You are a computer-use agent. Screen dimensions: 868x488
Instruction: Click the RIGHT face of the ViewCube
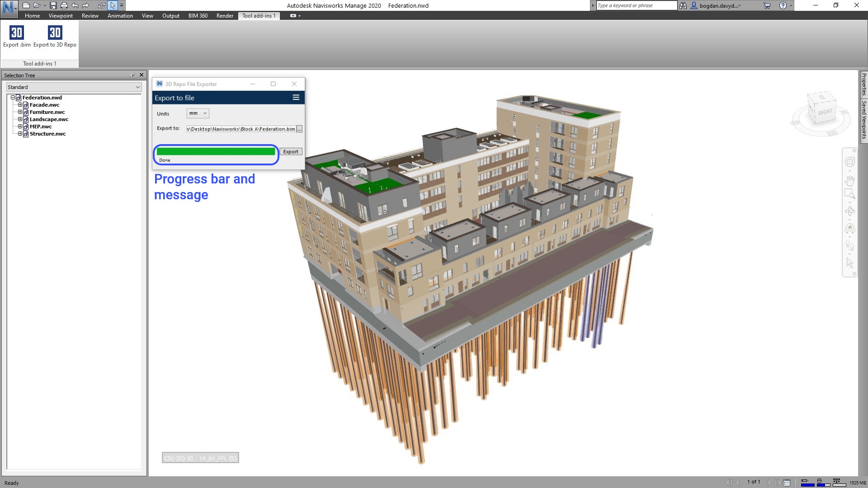coord(825,112)
